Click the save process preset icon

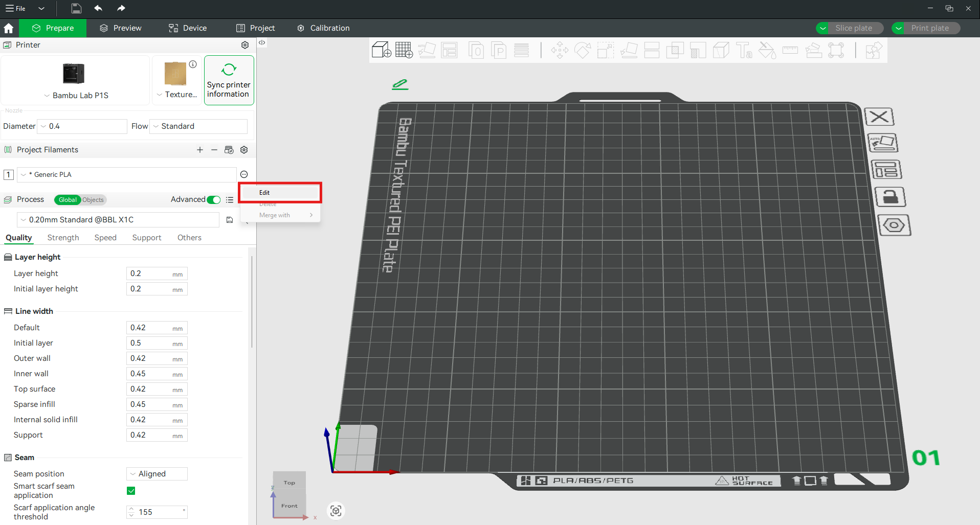coord(230,220)
